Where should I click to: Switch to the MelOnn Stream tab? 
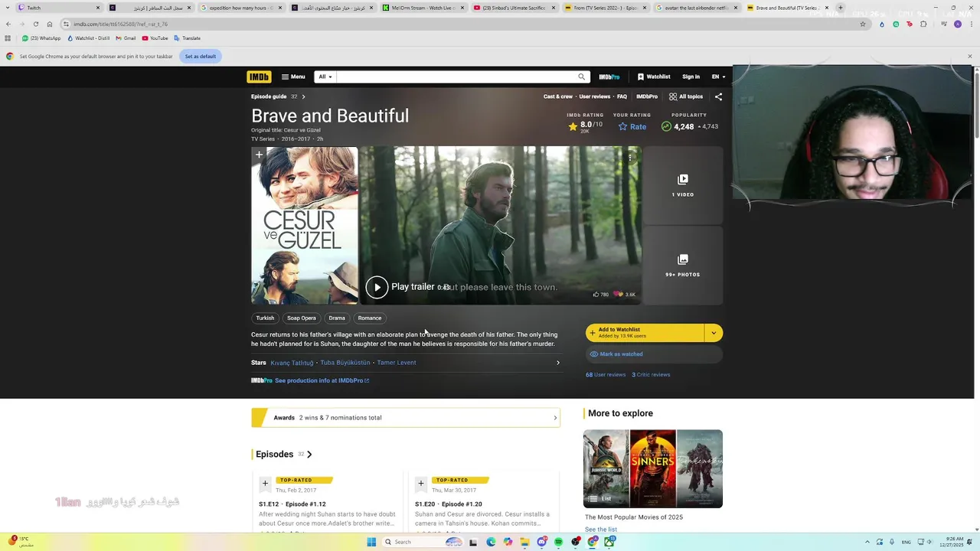pyautogui.click(x=423, y=8)
